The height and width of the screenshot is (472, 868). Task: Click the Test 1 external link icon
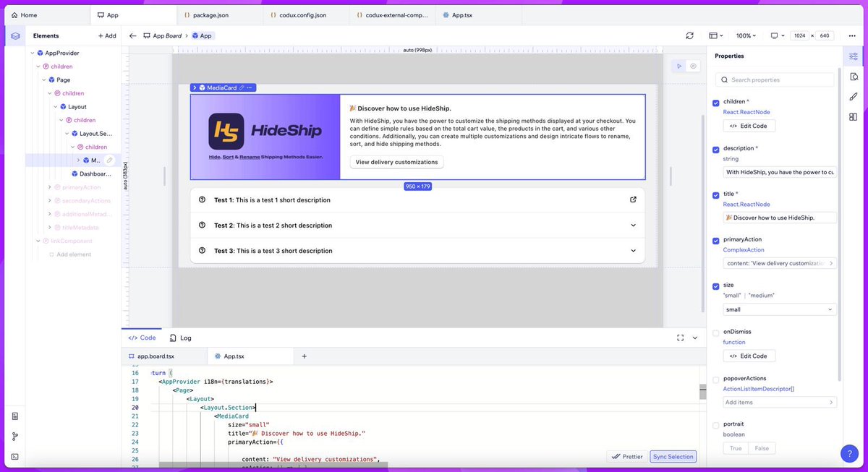[x=633, y=199]
